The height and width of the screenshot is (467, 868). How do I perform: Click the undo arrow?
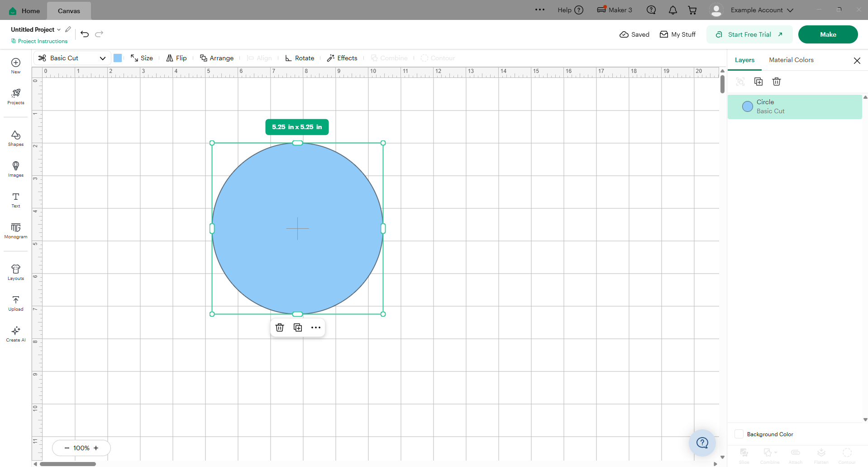click(x=85, y=34)
